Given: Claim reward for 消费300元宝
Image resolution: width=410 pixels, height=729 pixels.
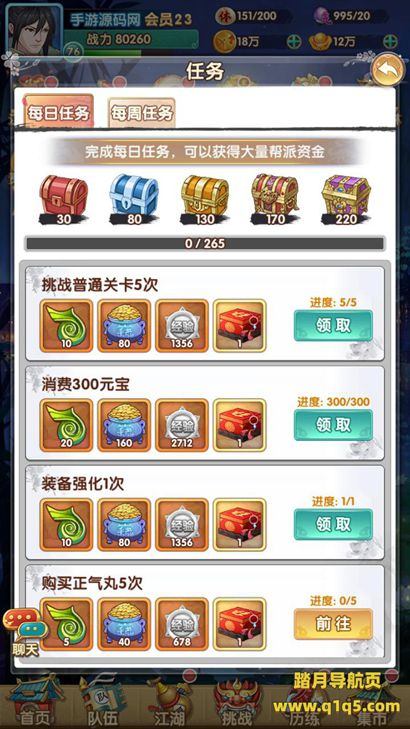Looking at the screenshot, I should click(333, 424).
